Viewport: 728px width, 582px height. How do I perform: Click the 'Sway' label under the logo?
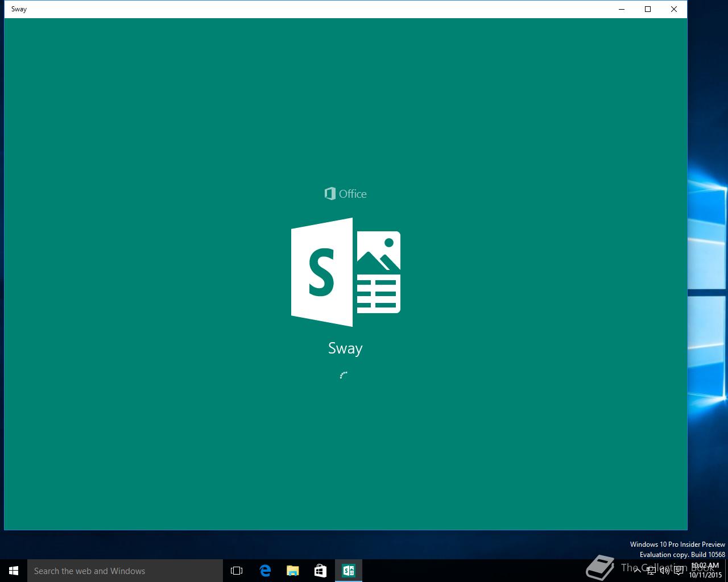tap(345, 348)
